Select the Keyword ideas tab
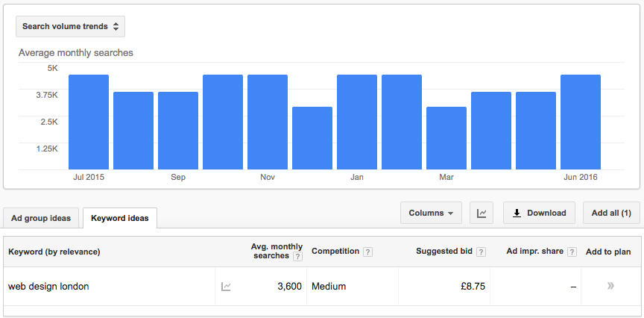 pos(119,219)
